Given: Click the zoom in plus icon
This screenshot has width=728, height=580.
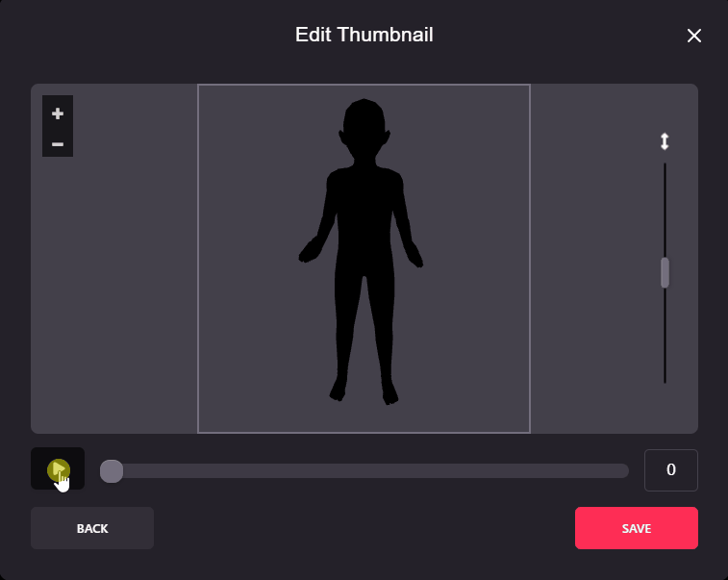Looking at the screenshot, I should [x=58, y=113].
